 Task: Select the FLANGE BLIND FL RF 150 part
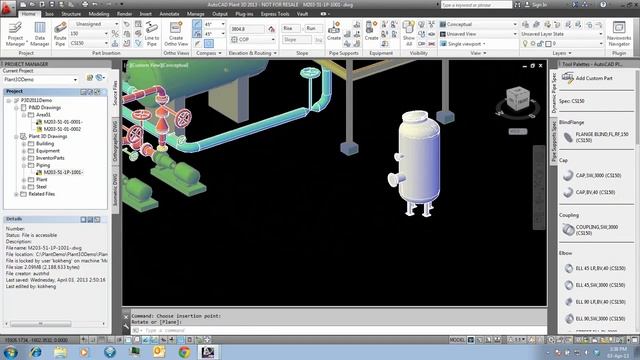pos(596,137)
